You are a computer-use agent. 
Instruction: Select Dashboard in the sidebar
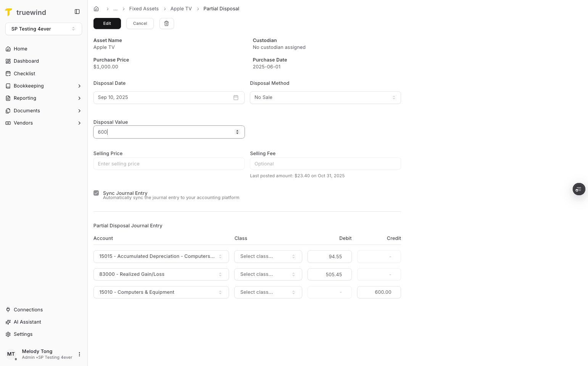26,61
